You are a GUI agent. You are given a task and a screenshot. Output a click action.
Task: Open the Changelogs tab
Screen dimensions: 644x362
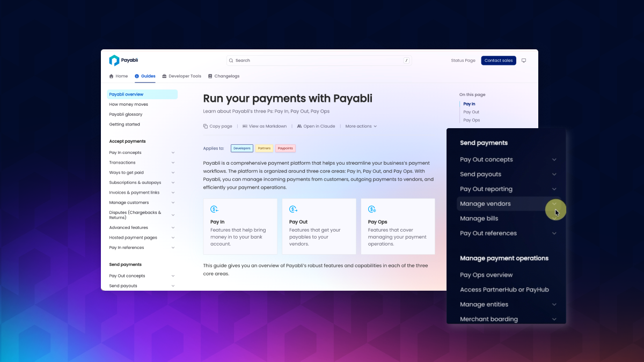coord(223,76)
